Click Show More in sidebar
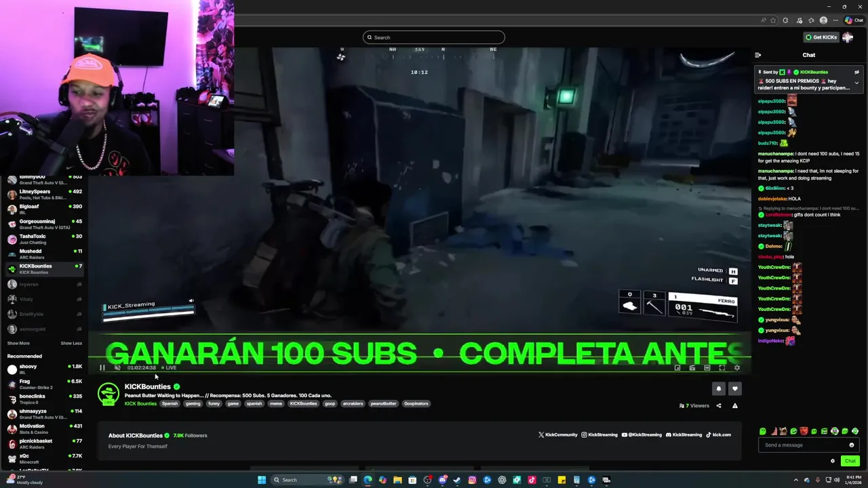This screenshot has height=488, width=868. point(18,344)
